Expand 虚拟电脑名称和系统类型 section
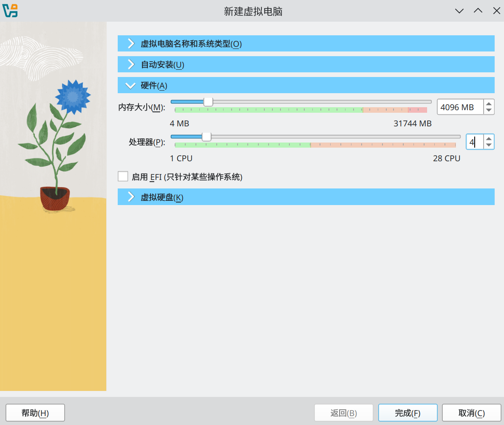The width and height of the screenshot is (504, 425). click(x=306, y=43)
